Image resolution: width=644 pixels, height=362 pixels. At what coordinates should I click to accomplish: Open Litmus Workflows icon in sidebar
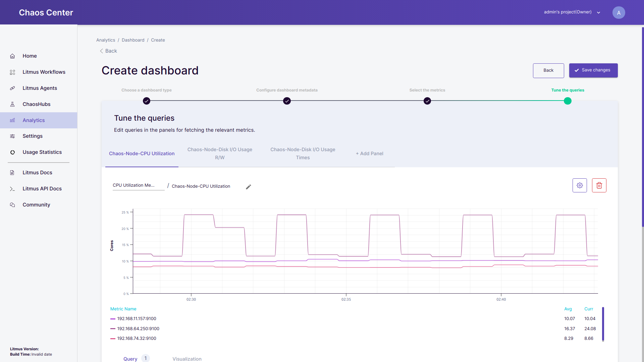click(12, 72)
